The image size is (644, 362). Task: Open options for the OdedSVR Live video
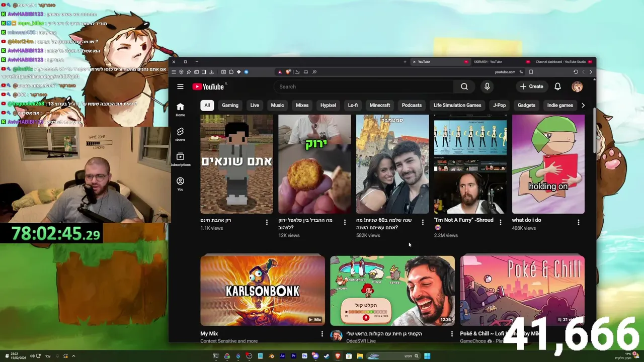tap(451, 334)
